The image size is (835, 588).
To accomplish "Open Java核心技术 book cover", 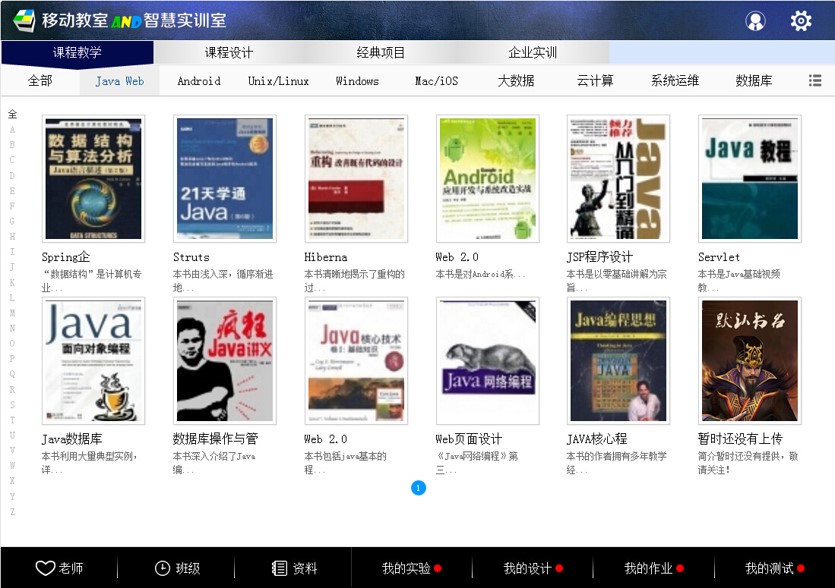I will coord(356,361).
